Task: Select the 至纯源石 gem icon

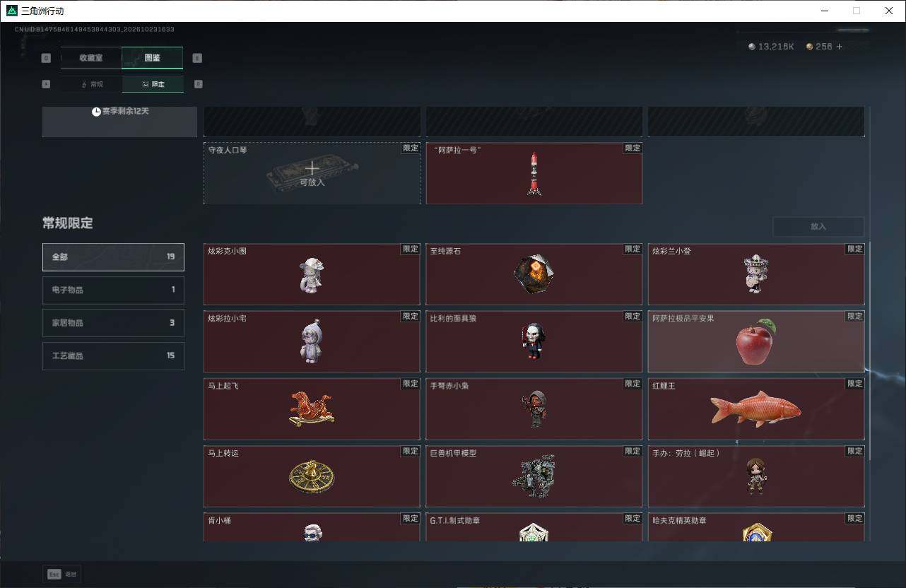Action: point(534,275)
